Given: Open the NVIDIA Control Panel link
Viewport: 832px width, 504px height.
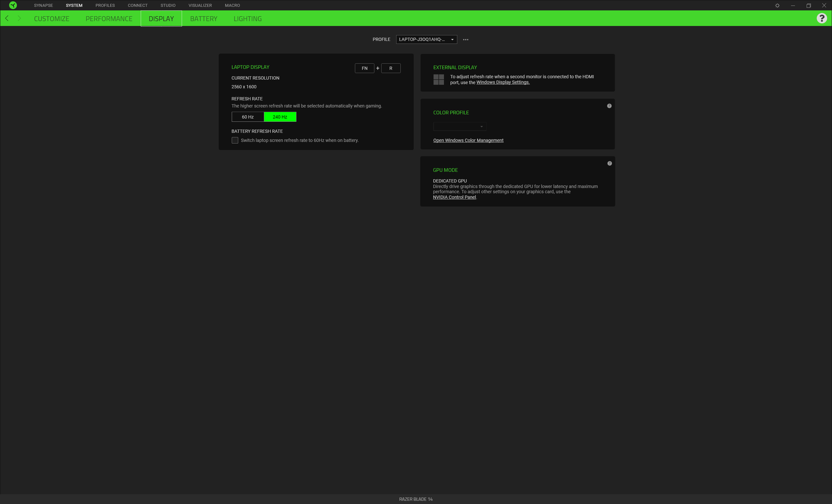Looking at the screenshot, I should click(454, 197).
